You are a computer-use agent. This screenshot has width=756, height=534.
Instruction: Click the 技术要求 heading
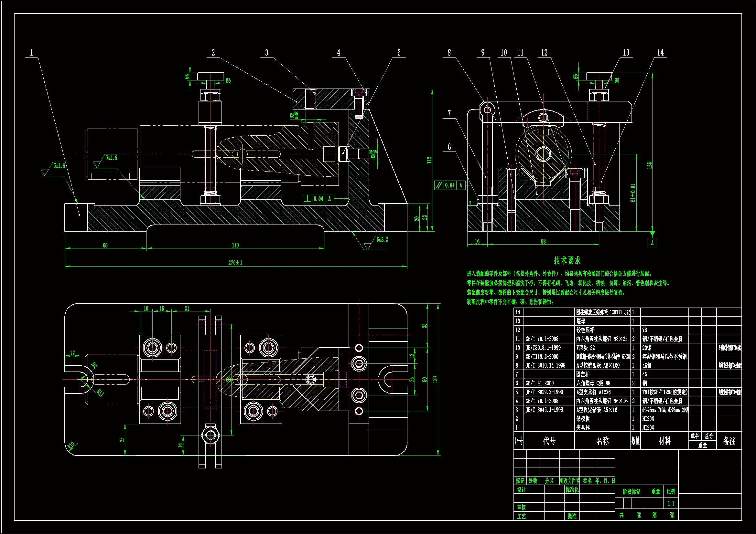567,261
